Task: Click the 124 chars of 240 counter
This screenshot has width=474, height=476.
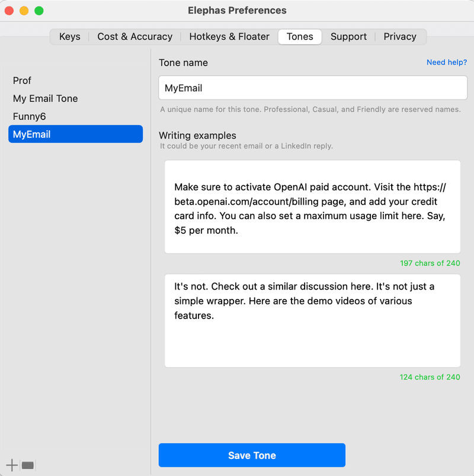Action: click(x=430, y=377)
